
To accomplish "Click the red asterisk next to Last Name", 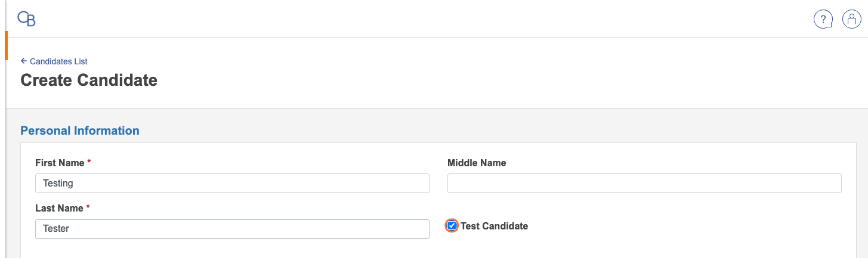I will tap(88, 208).
